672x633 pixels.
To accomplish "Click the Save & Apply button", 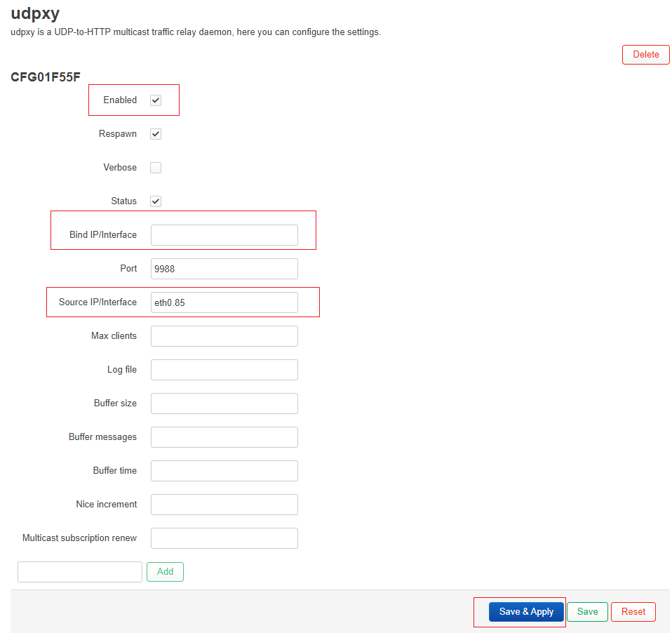I will 526,611.
